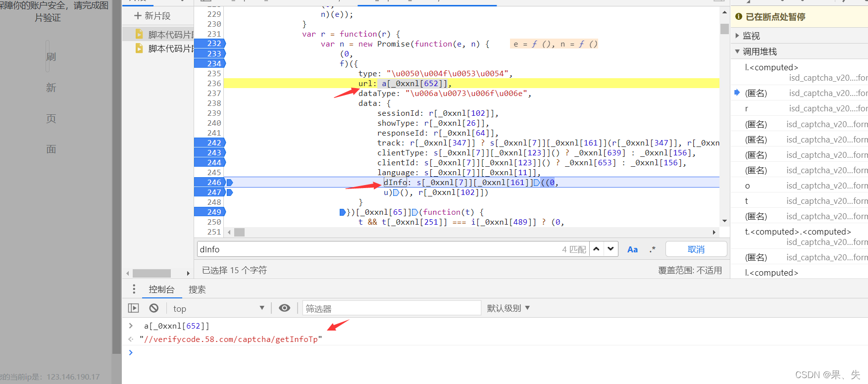Toggle breakpoint on line 243
The width and height of the screenshot is (868, 384).
[210, 152]
